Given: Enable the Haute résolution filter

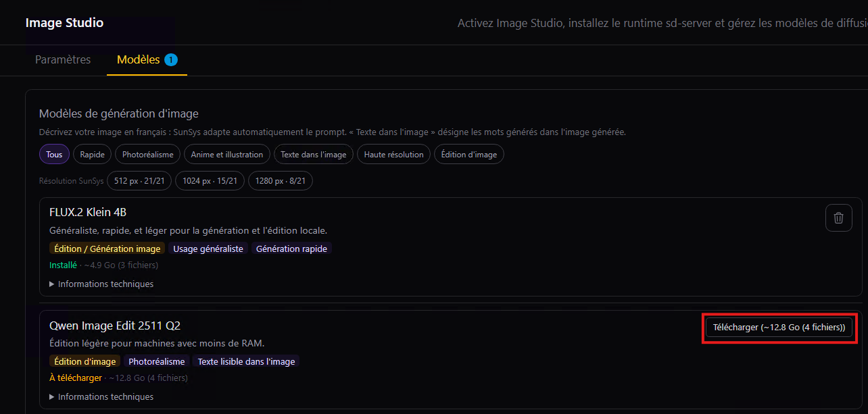Looking at the screenshot, I should pyautogui.click(x=393, y=155).
